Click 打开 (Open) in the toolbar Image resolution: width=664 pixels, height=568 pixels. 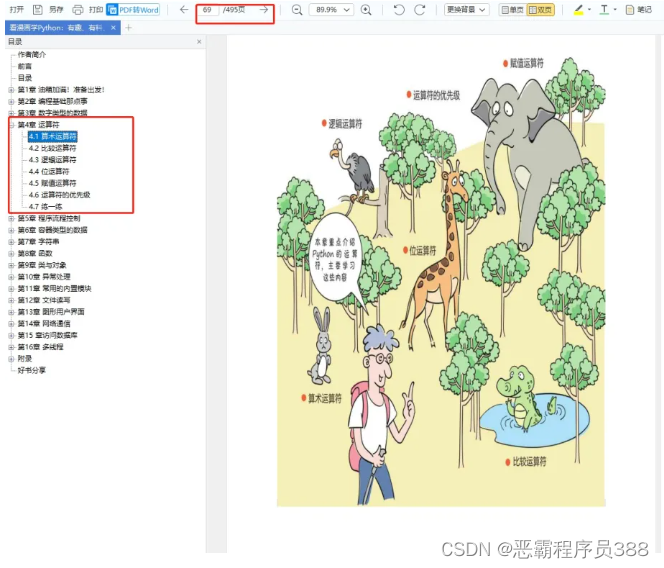pyautogui.click(x=17, y=9)
